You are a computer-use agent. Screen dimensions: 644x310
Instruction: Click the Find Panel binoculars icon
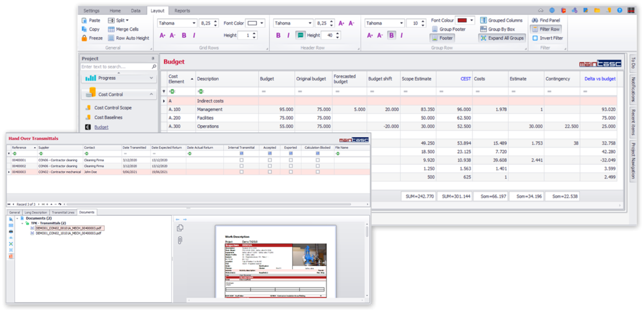click(x=534, y=20)
